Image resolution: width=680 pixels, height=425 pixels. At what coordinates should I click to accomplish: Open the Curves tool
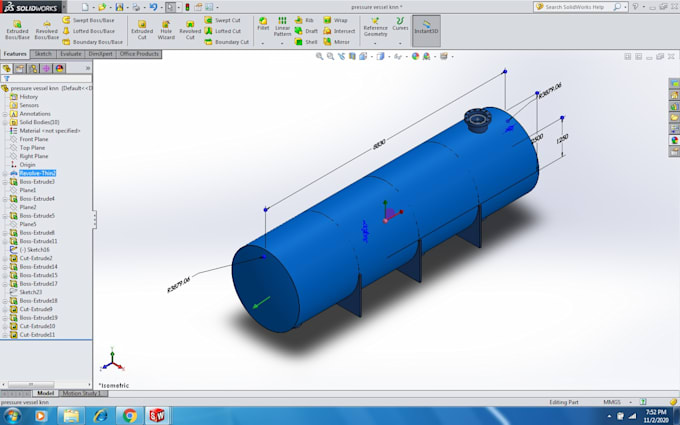[400, 24]
